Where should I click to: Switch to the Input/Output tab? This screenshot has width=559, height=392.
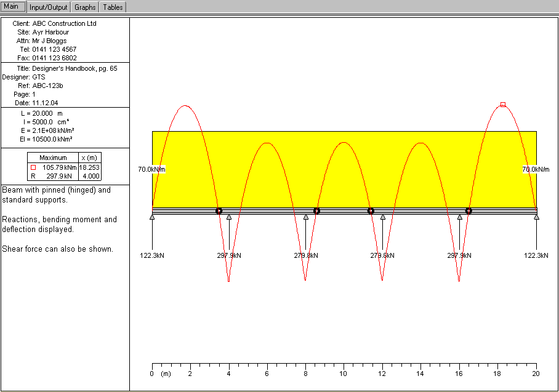pos(49,7)
